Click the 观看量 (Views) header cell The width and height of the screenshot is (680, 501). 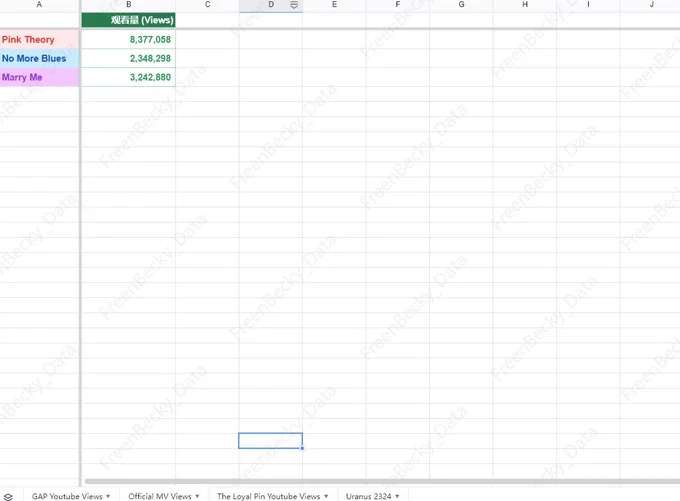coord(128,20)
